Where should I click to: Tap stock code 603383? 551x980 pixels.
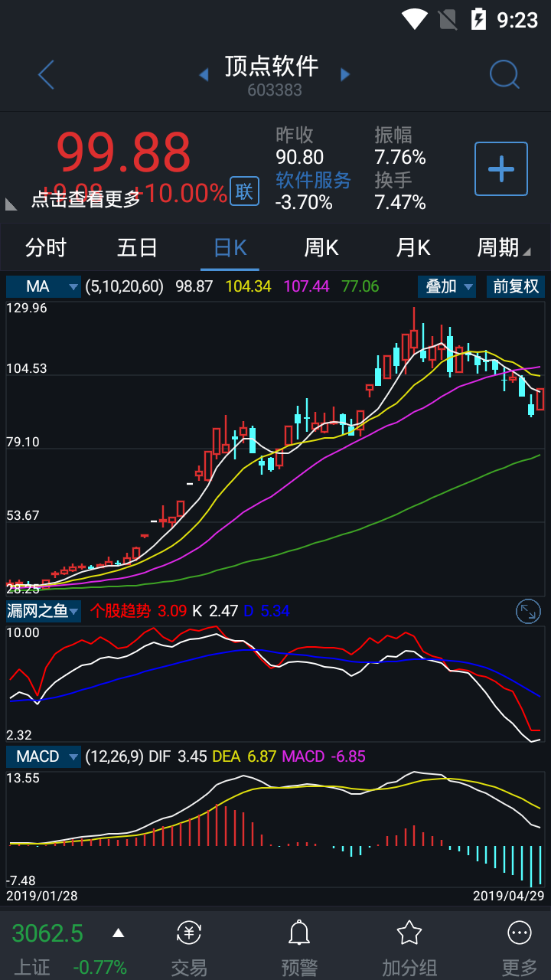pos(275,90)
